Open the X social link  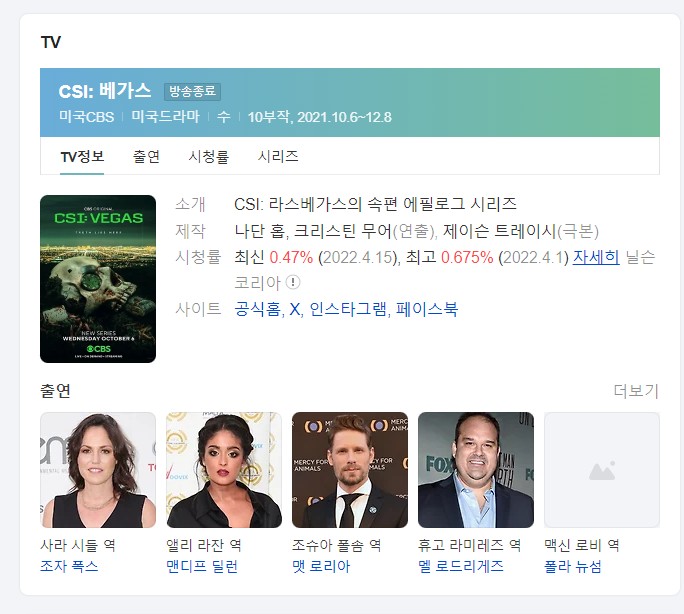(295, 309)
